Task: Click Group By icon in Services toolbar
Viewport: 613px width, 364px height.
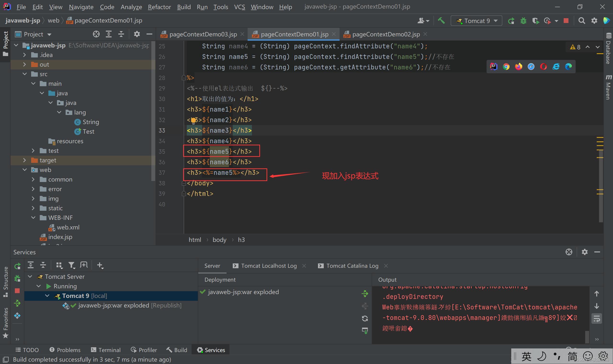Action: tap(59, 265)
